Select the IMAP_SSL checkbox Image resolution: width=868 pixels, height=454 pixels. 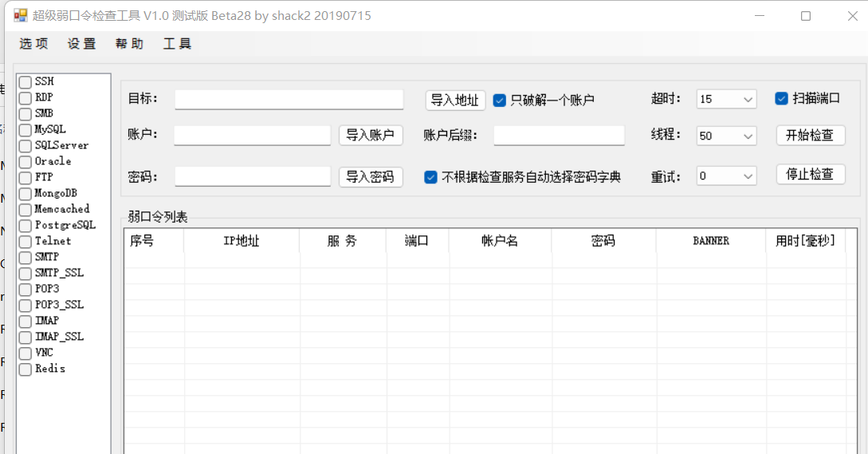pyautogui.click(x=25, y=338)
